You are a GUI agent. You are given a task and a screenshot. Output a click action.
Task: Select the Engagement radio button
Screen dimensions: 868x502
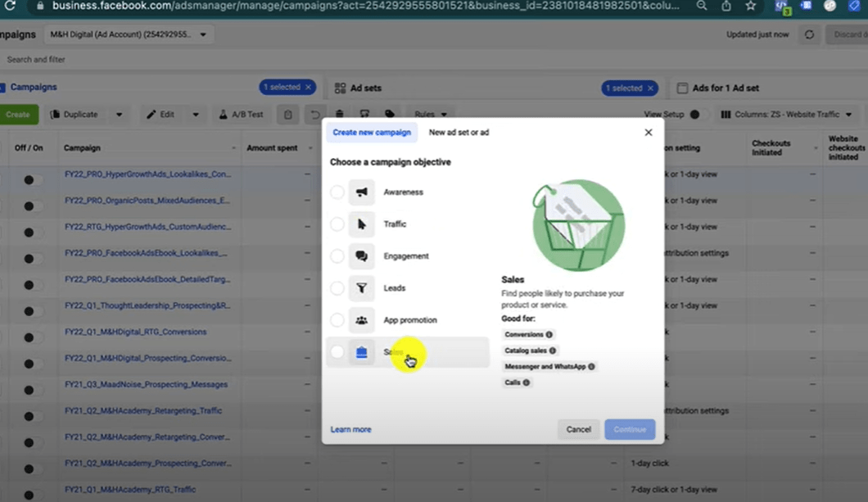(337, 256)
